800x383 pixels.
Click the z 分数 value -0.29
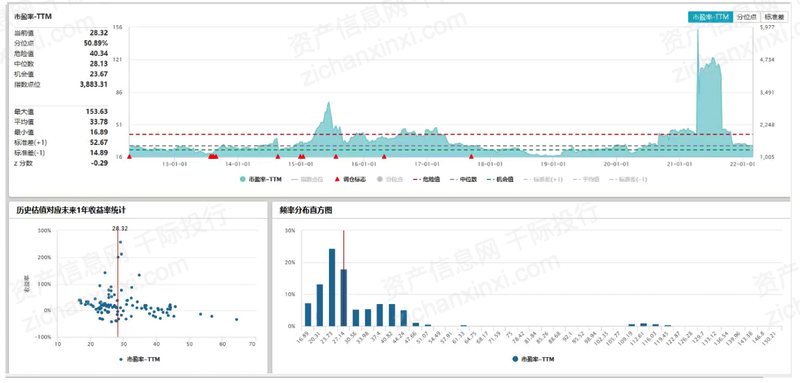point(99,163)
